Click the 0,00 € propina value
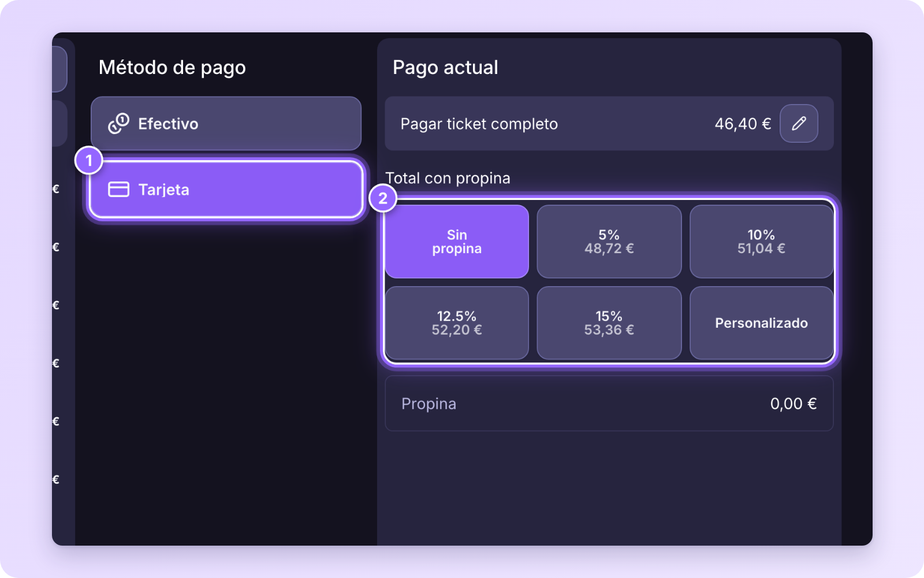This screenshot has width=924, height=578. coord(793,403)
